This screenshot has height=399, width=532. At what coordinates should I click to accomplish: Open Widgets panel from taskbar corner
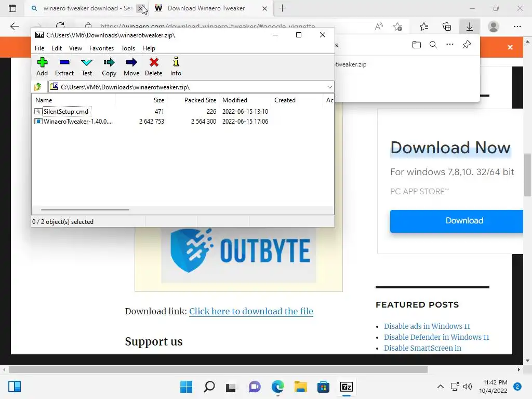tap(15, 387)
